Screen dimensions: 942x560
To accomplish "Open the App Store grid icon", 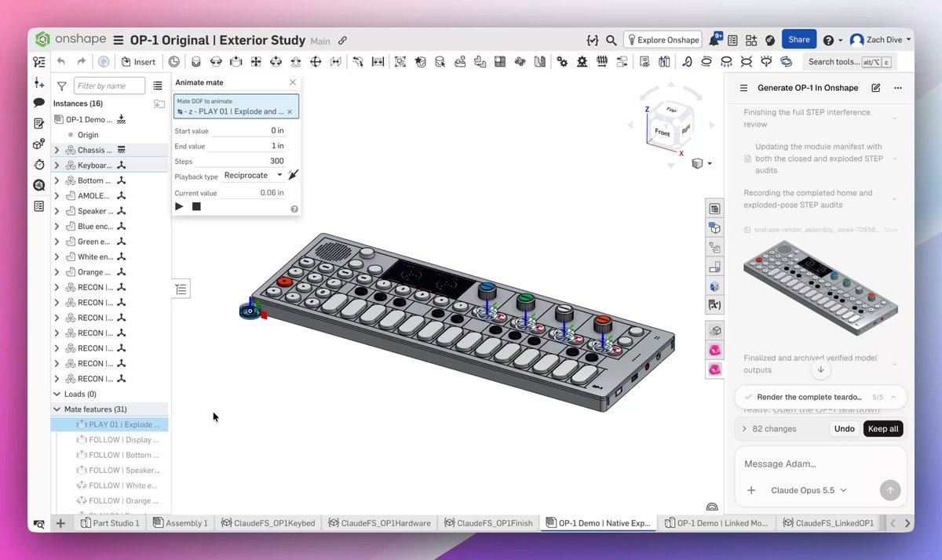I will tap(751, 40).
